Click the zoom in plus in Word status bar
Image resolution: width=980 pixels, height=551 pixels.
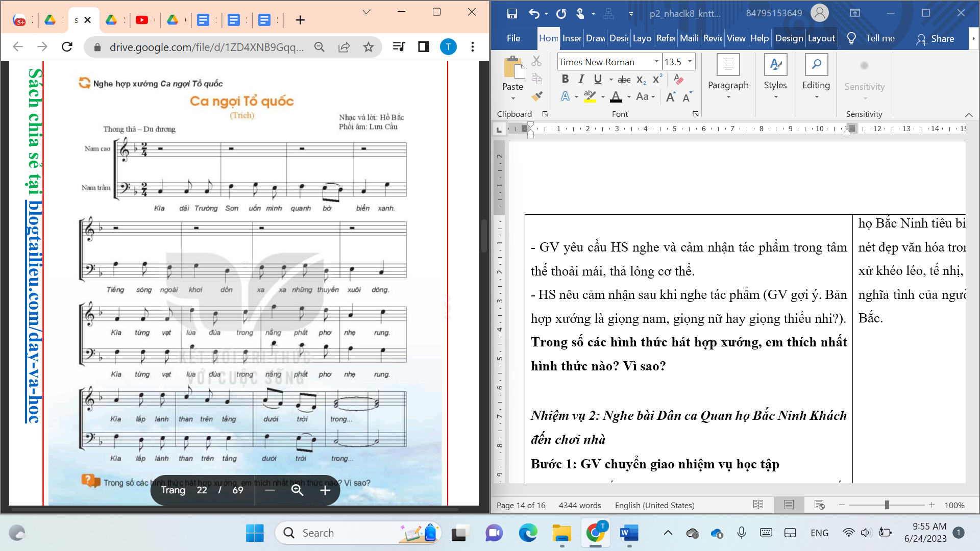(x=932, y=505)
